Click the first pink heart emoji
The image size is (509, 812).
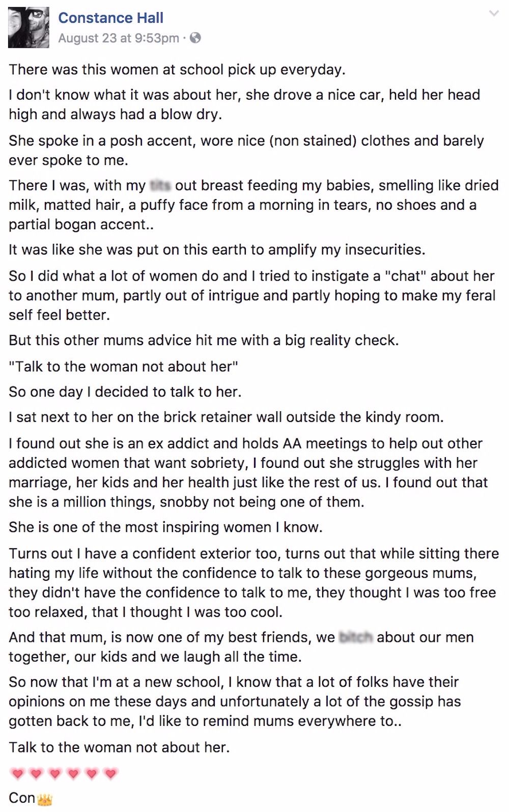pos(17,774)
